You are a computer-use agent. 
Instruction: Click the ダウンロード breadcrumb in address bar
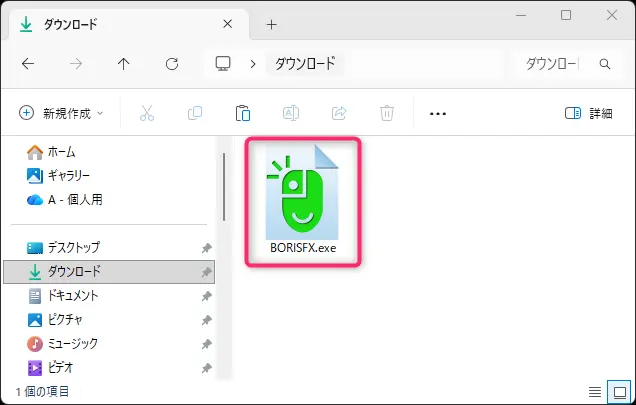coord(305,64)
